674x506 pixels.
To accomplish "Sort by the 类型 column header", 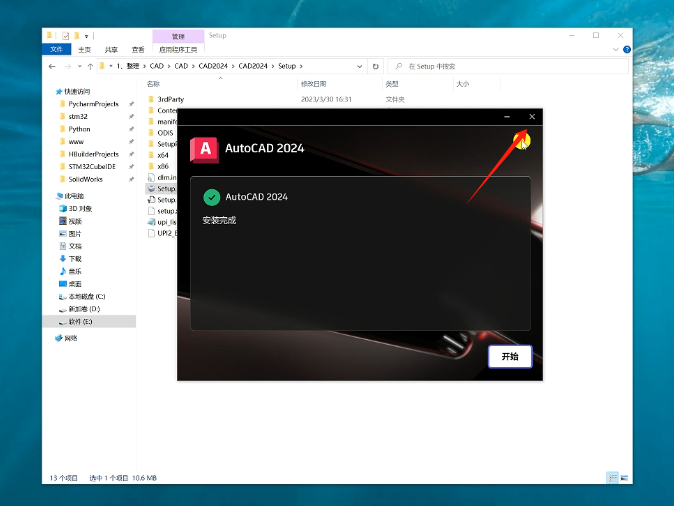I will coord(392,84).
